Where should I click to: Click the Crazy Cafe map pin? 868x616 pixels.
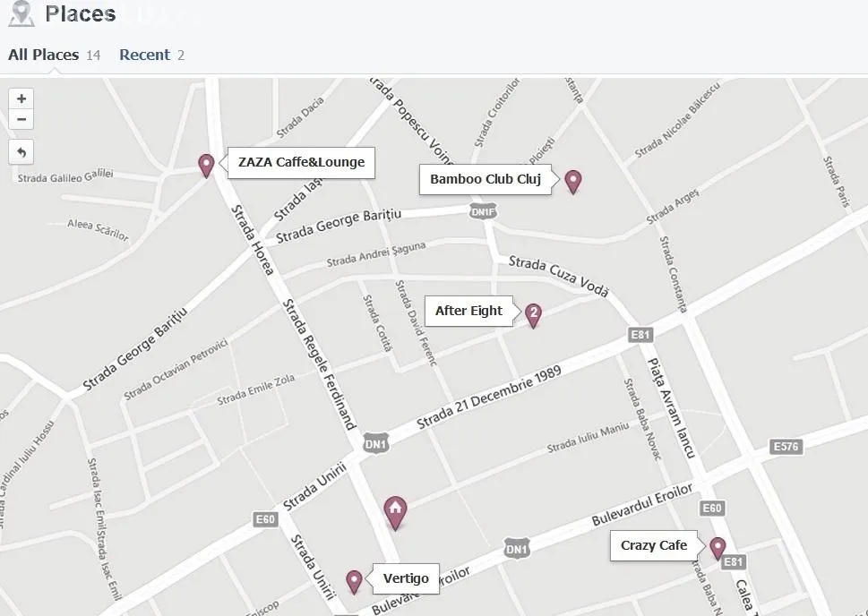(718, 548)
